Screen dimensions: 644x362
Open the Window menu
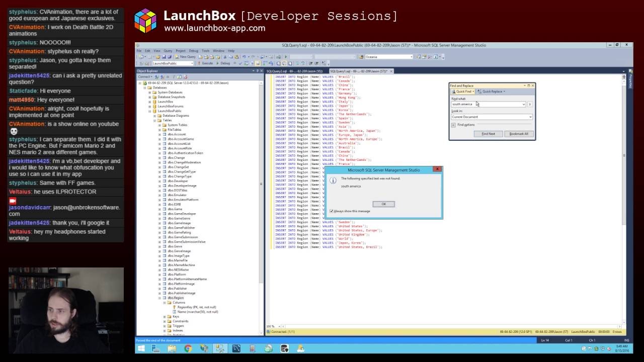218,51
